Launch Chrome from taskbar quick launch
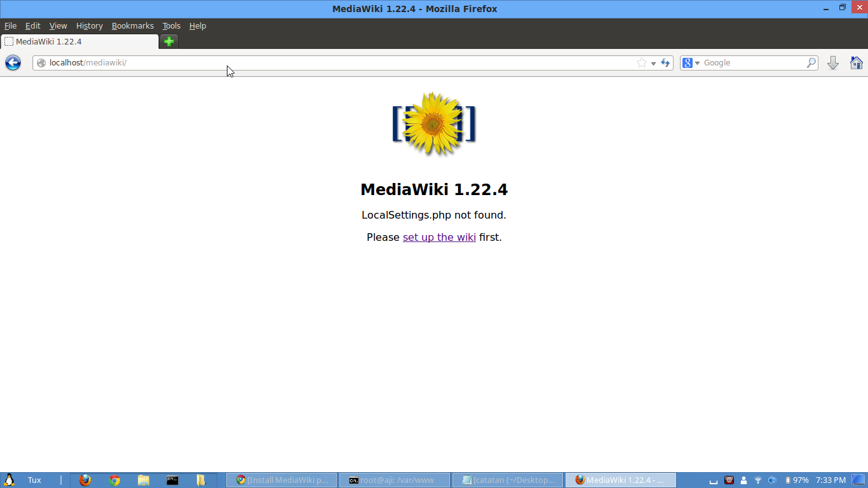This screenshot has height=488, width=868. 114,480
